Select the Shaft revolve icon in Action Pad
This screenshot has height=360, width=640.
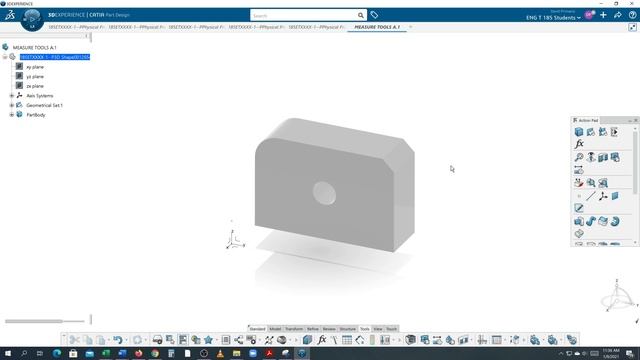[x=615, y=221]
